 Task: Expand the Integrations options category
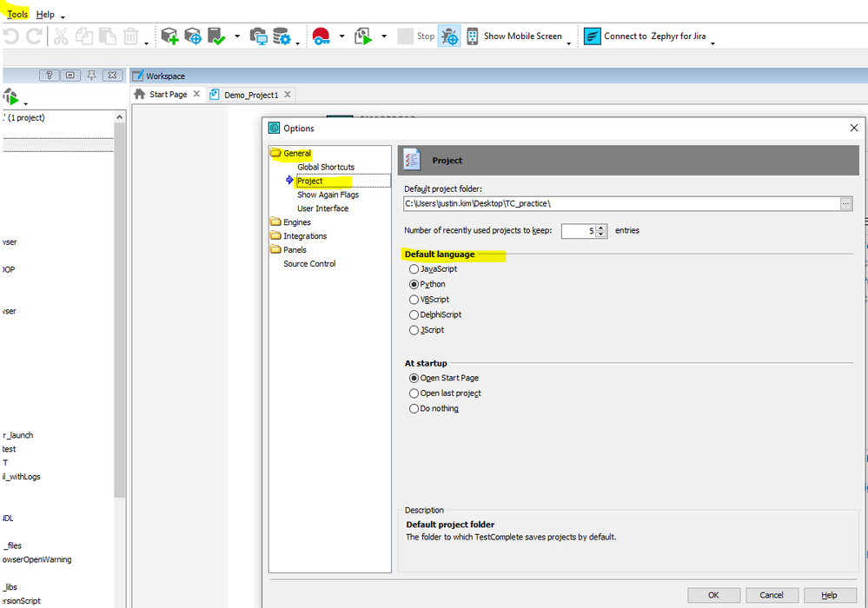coord(275,236)
